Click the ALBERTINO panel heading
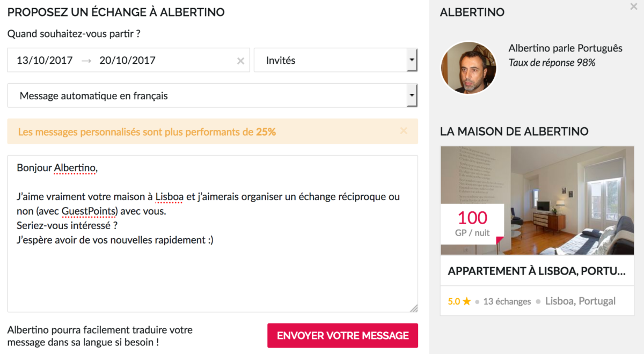 pyautogui.click(x=472, y=12)
